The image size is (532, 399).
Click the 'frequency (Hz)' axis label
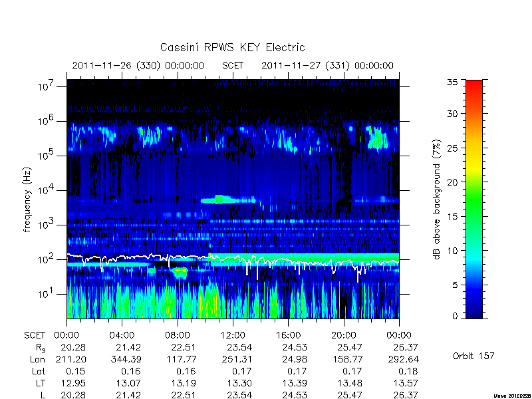coord(27,199)
